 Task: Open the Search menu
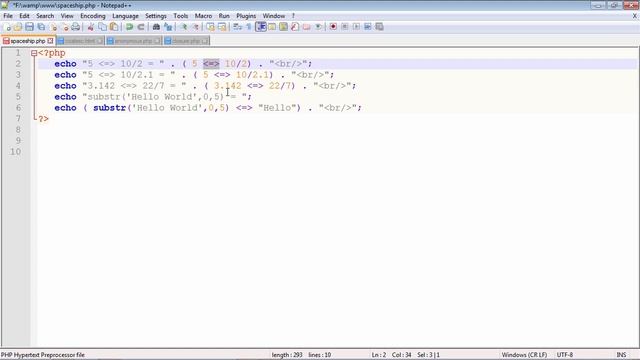[x=45, y=16]
